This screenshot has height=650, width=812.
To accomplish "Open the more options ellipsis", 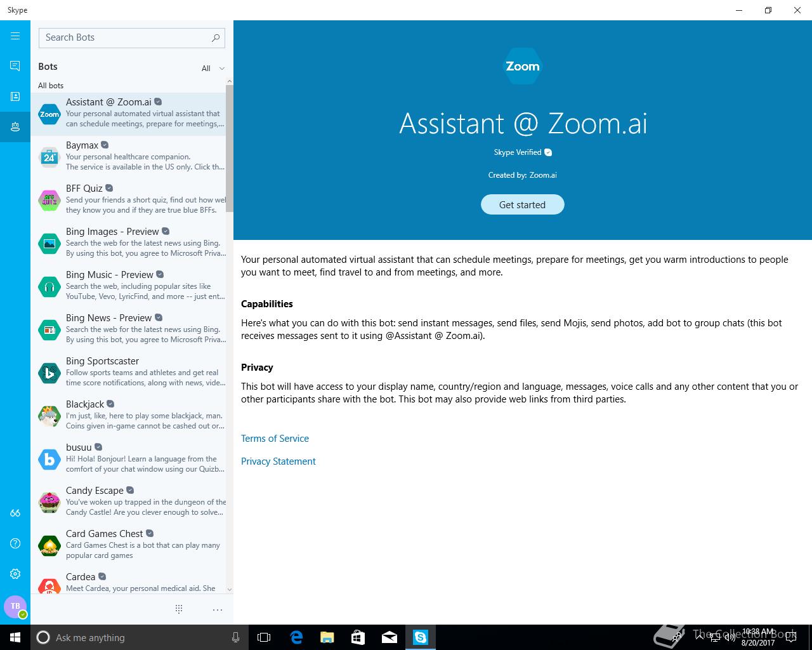I will (x=218, y=609).
